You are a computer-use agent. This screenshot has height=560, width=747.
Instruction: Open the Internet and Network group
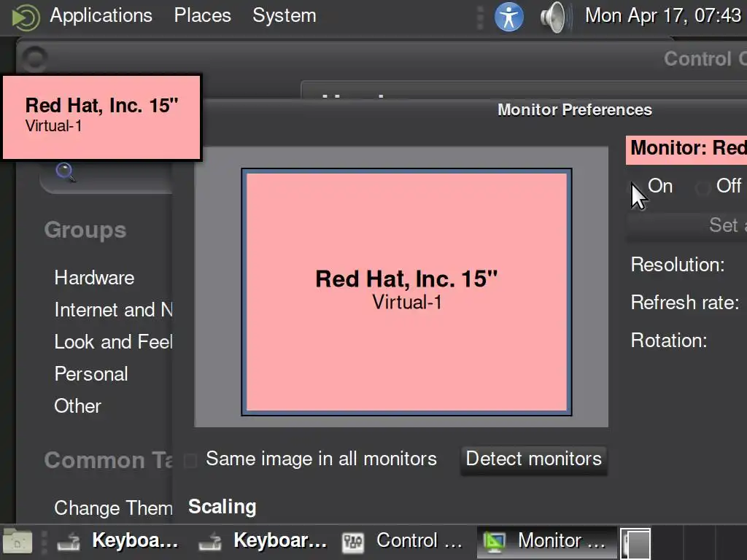point(113,309)
